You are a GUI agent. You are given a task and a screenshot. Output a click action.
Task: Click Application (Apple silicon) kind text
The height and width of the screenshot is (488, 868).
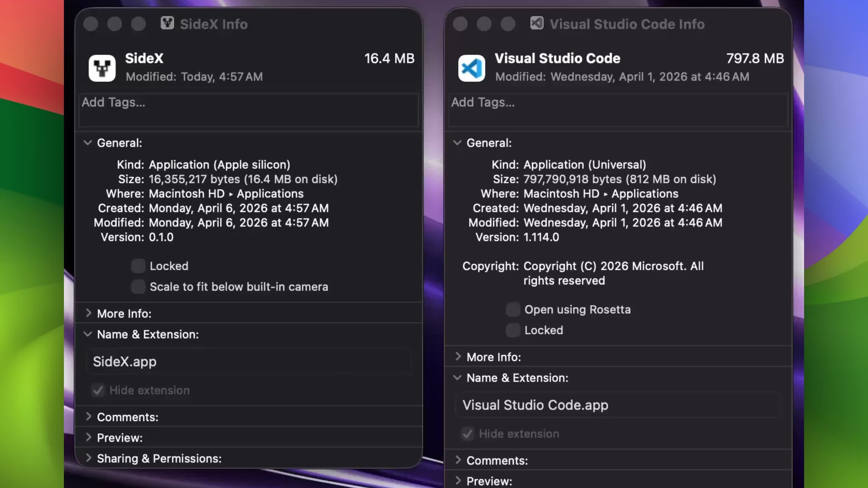click(x=219, y=165)
